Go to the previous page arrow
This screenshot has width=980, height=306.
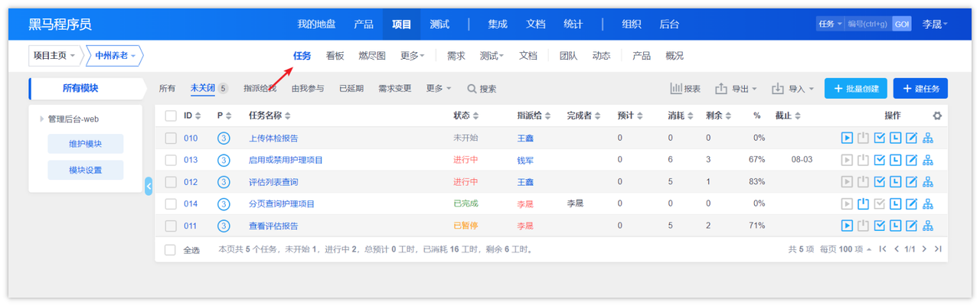click(x=897, y=249)
